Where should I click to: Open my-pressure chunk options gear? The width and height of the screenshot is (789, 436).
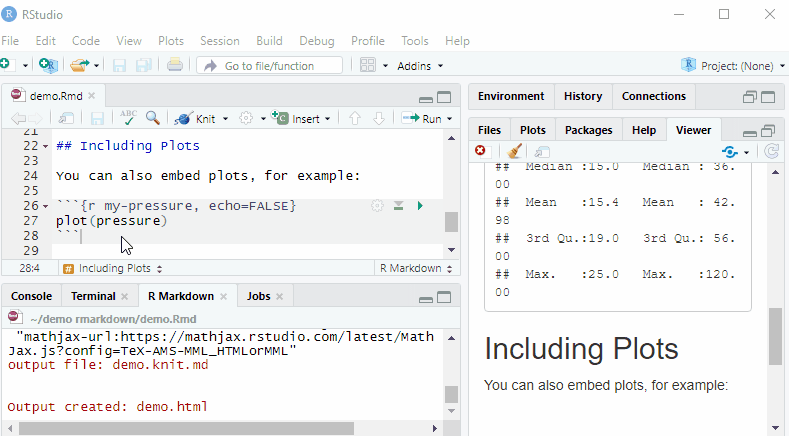pos(377,205)
